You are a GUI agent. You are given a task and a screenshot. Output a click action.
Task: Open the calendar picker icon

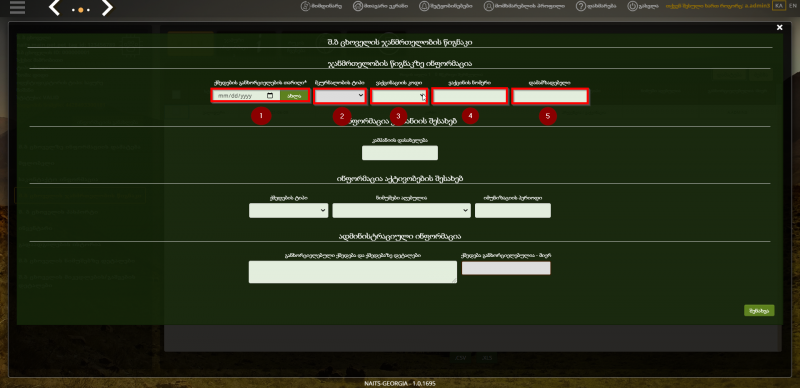point(270,95)
